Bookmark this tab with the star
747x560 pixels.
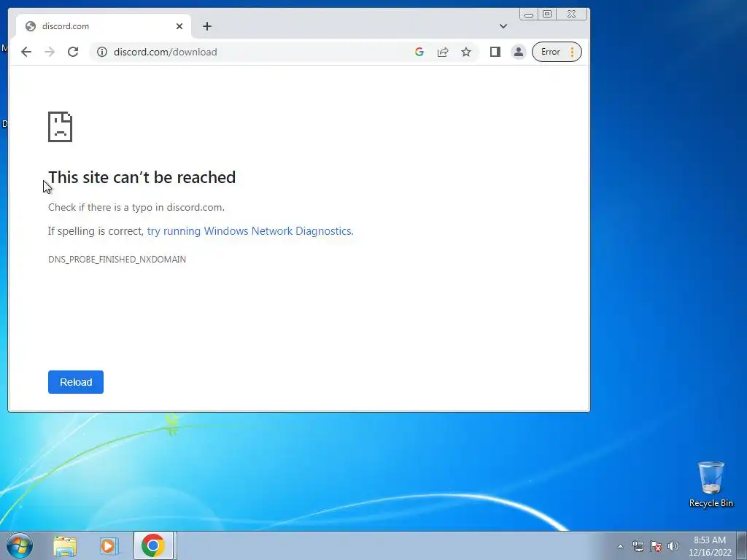coord(466,52)
